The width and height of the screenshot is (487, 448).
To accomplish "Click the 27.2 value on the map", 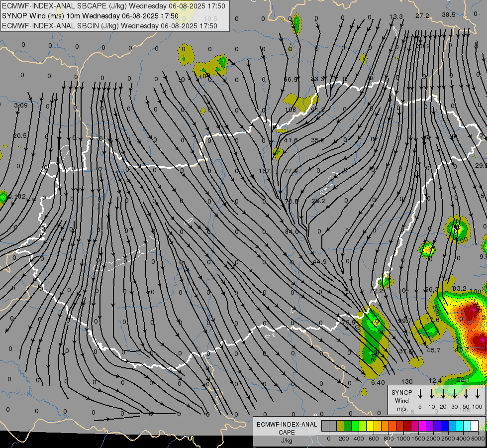I will click(x=422, y=15).
